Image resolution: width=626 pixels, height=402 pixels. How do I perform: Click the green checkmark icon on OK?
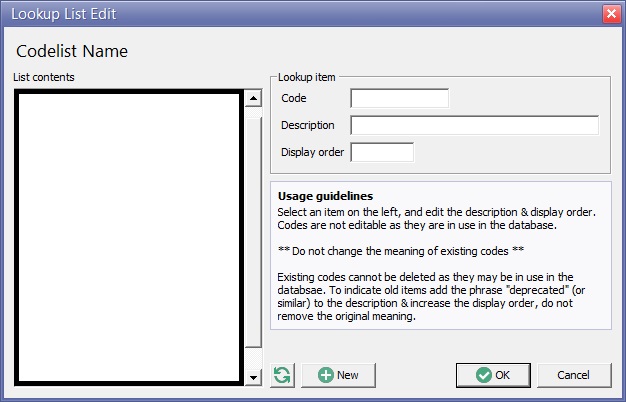point(483,375)
